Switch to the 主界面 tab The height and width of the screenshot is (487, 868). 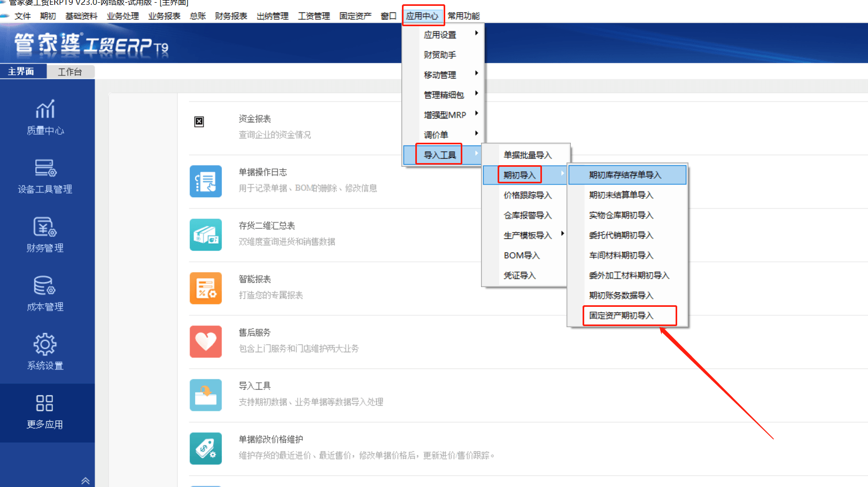(x=23, y=71)
